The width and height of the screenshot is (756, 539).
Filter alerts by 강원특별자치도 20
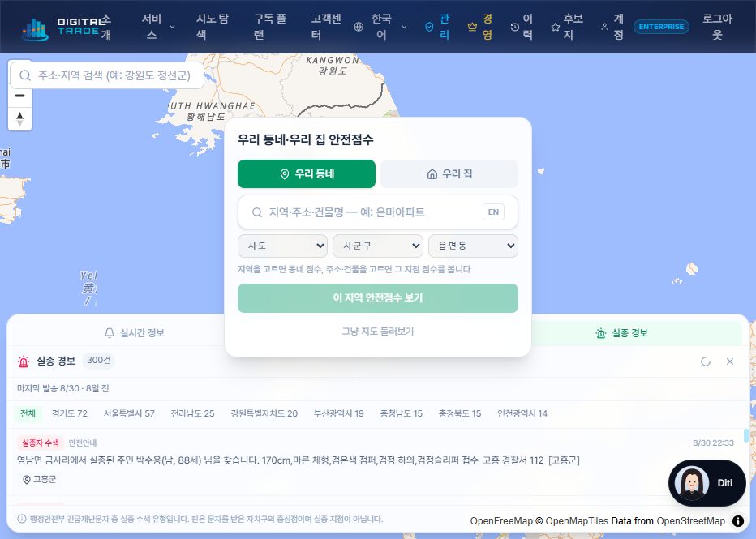click(x=264, y=413)
